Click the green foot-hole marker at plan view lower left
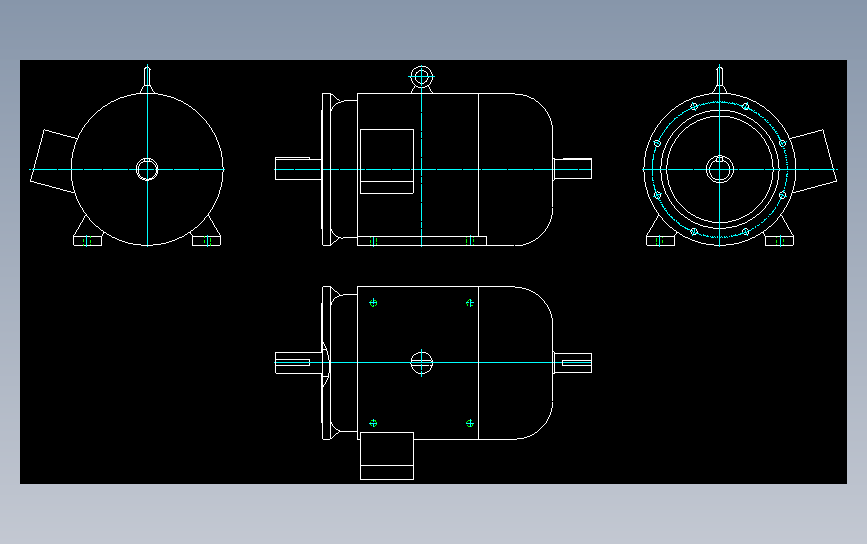867x544 pixels. (373, 423)
